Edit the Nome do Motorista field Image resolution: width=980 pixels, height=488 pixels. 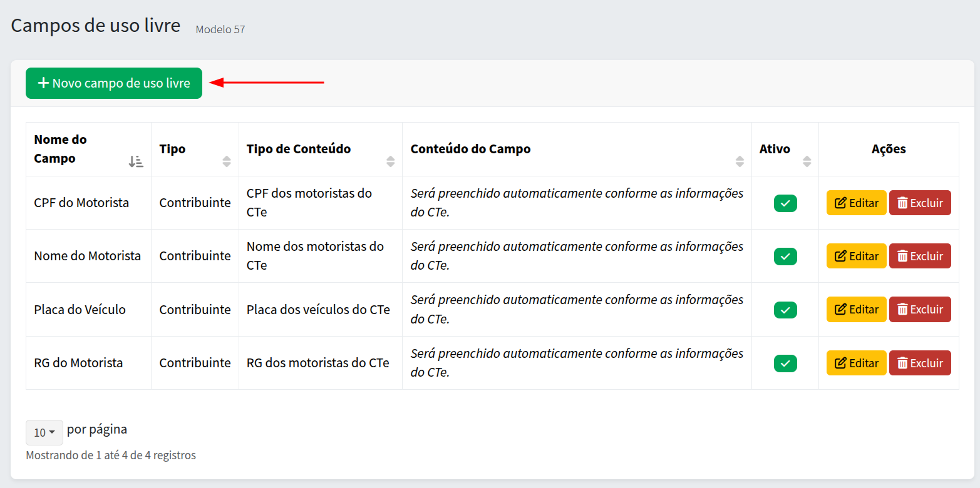tap(856, 256)
